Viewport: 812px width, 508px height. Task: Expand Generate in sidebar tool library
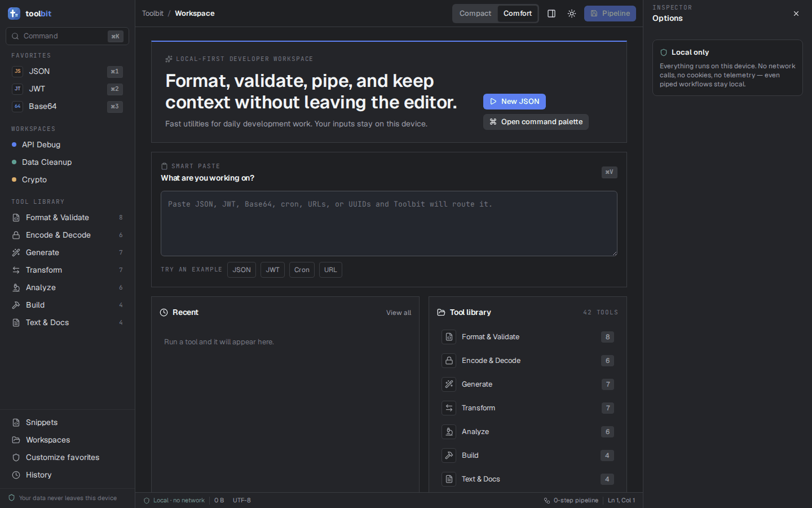point(67,253)
